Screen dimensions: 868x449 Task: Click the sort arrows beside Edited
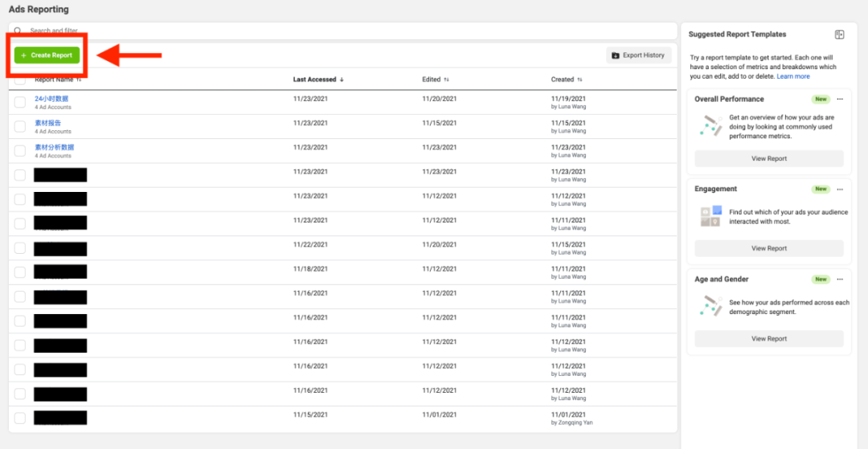tap(446, 80)
